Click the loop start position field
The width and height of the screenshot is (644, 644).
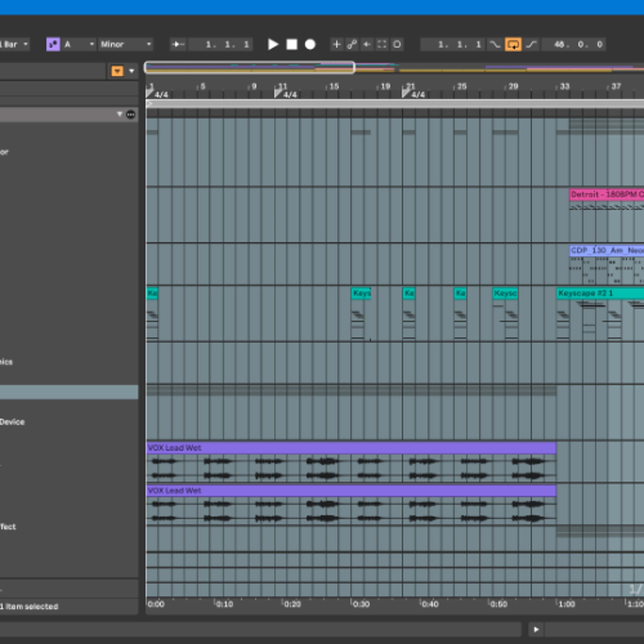[453, 44]
